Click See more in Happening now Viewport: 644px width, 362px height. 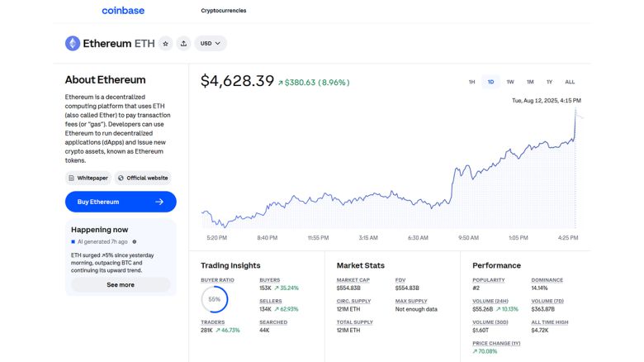(121, 284)
